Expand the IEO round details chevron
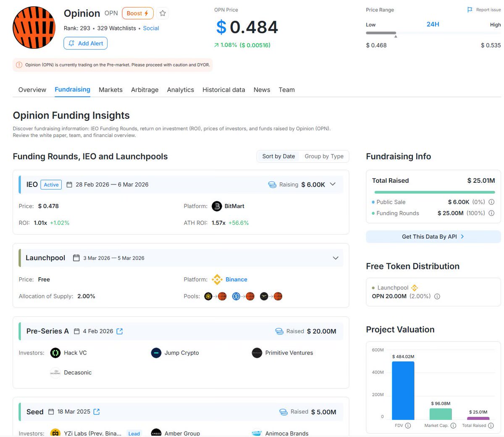The image size is (504, 437). pyautogui.click(x=333, y=184)
